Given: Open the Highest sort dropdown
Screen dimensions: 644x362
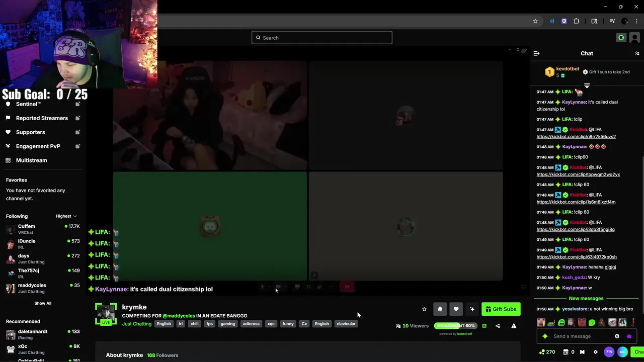Looking at the screenshot, I should point(66,216).
